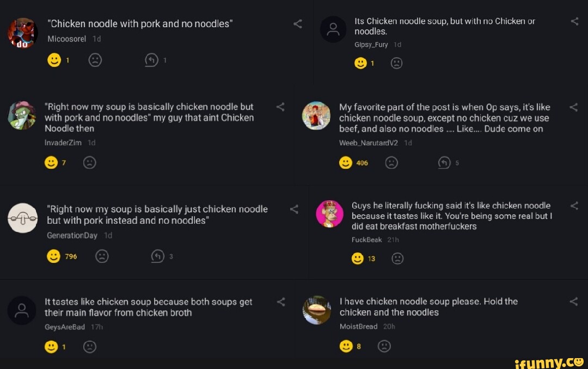Open FuckBeak's username profile link
This screenshot has height=369, width=588.
[366, 239]
